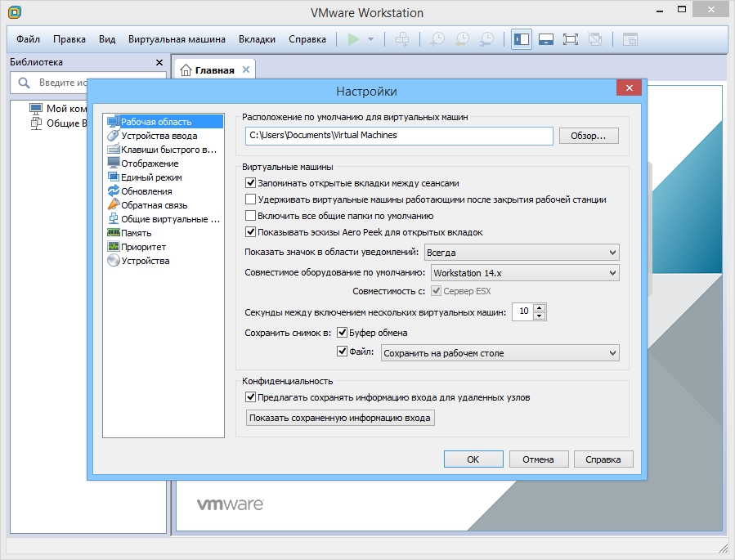Screen dimensions: 735x560
Task: Select the Приоритет settings category
Action: (x=143, y=247)
